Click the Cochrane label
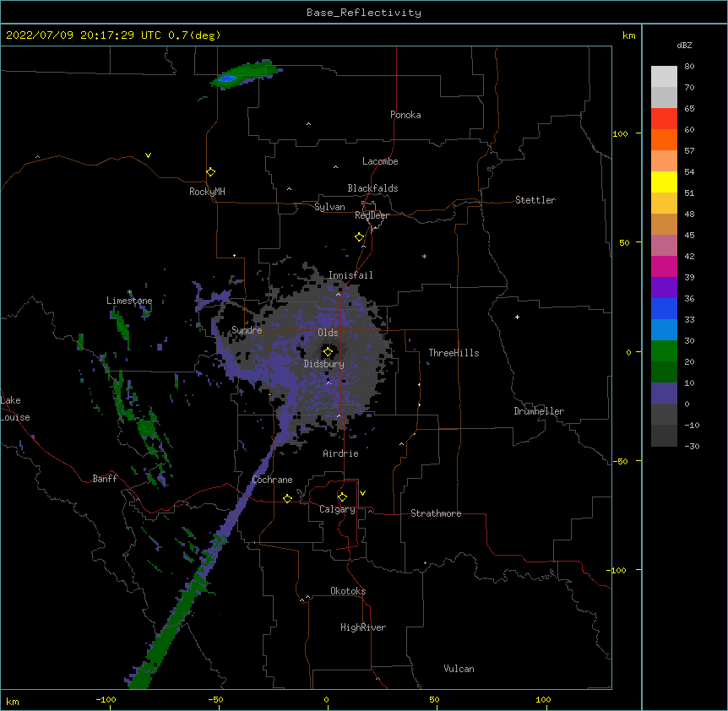 pos(273,480)
